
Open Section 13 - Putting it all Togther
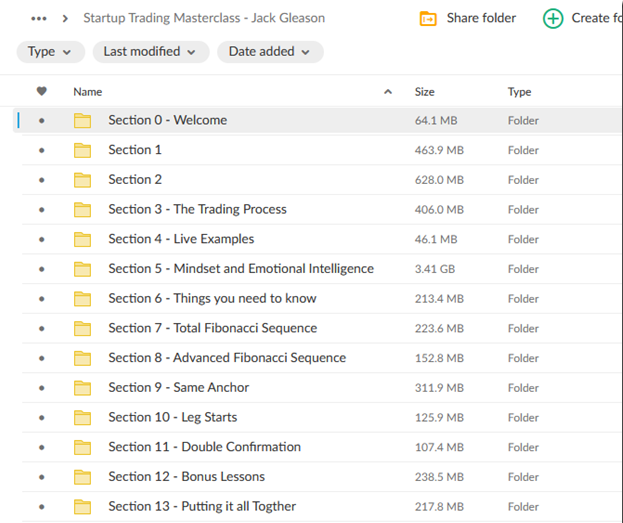tap(202, 506)
